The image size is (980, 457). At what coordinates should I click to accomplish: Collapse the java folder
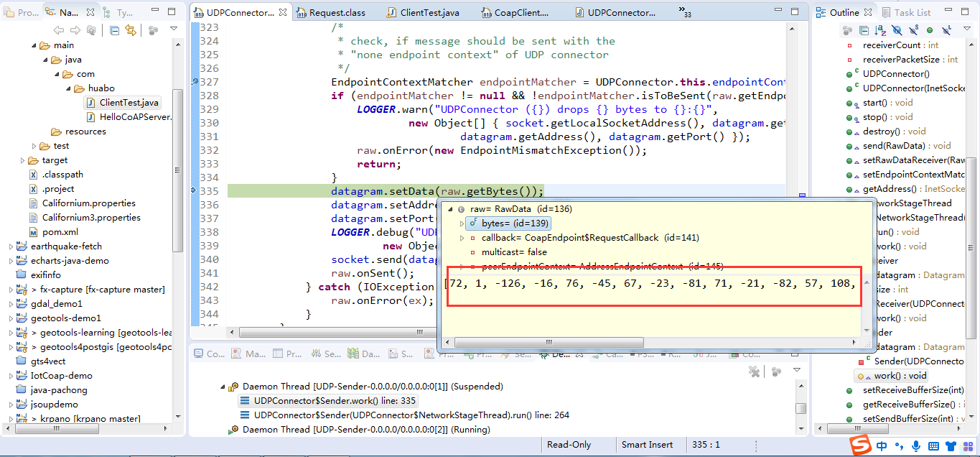click(45, 60)
